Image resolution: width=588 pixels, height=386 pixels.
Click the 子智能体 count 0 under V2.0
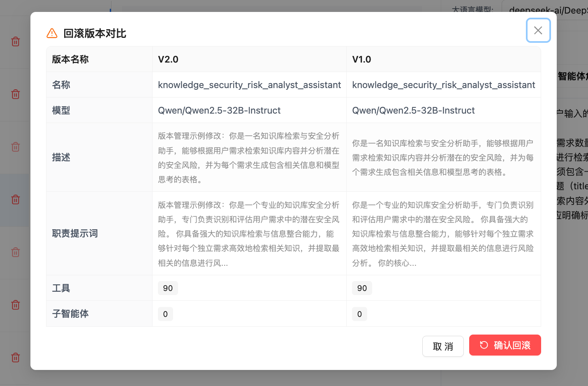(x=165, y=314)
